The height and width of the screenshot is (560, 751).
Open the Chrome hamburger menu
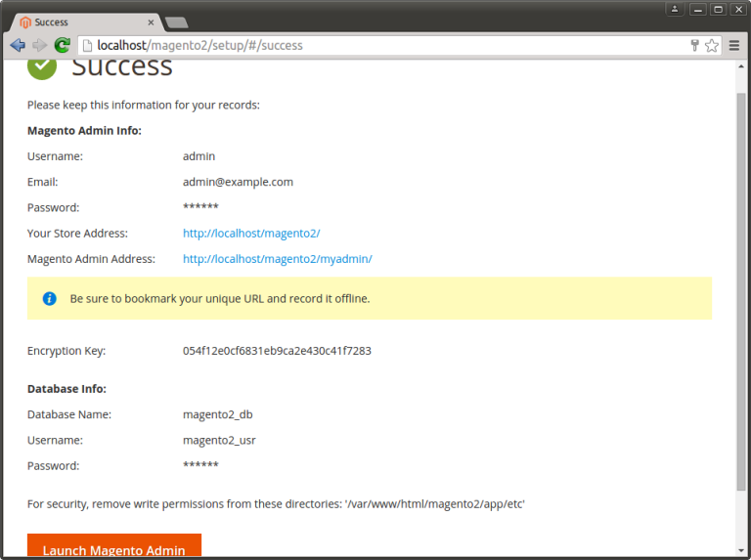(734, 45)
